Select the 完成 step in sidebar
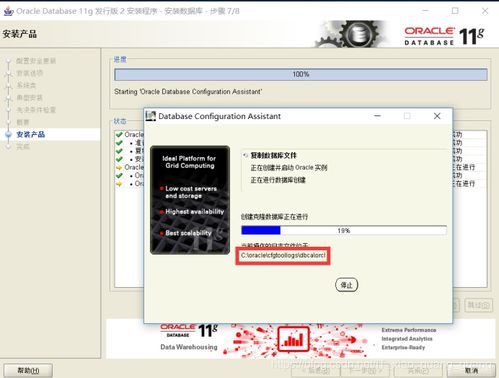This screenshot has width=499, height=378. pyautogui.click(x=23, y=147)
